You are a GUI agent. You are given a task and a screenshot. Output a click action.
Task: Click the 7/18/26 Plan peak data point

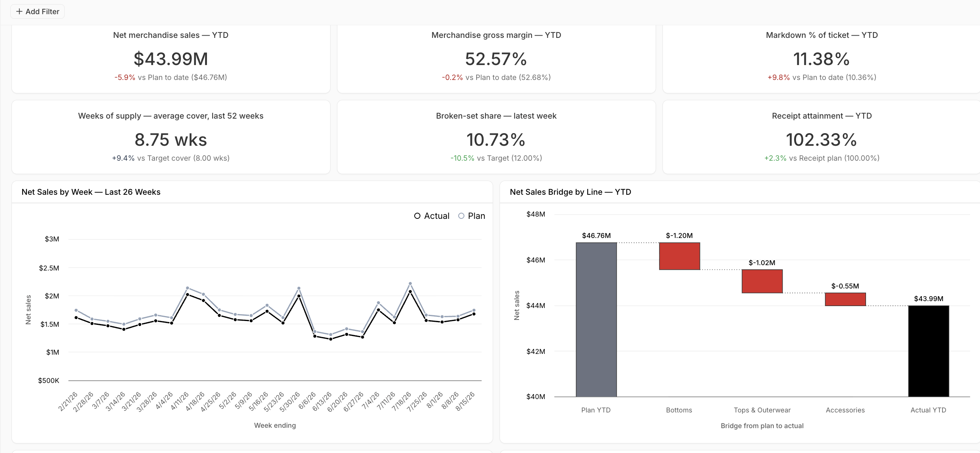410,284
